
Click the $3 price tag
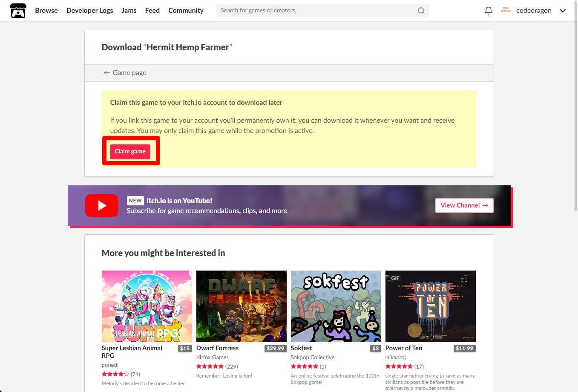click(x=376, y=349)
